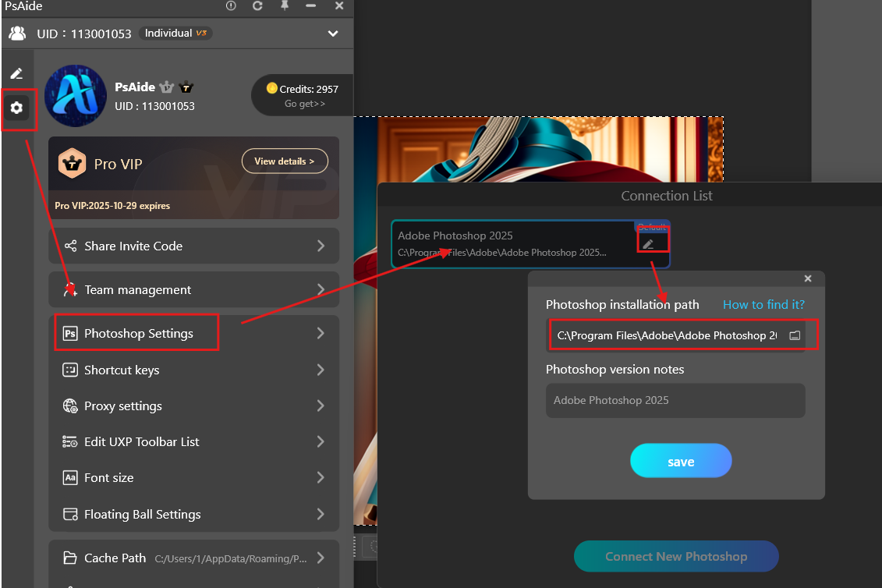The image size is (882, 588).
Task: Open Share Invite Code
Action: tap(193, 246)
